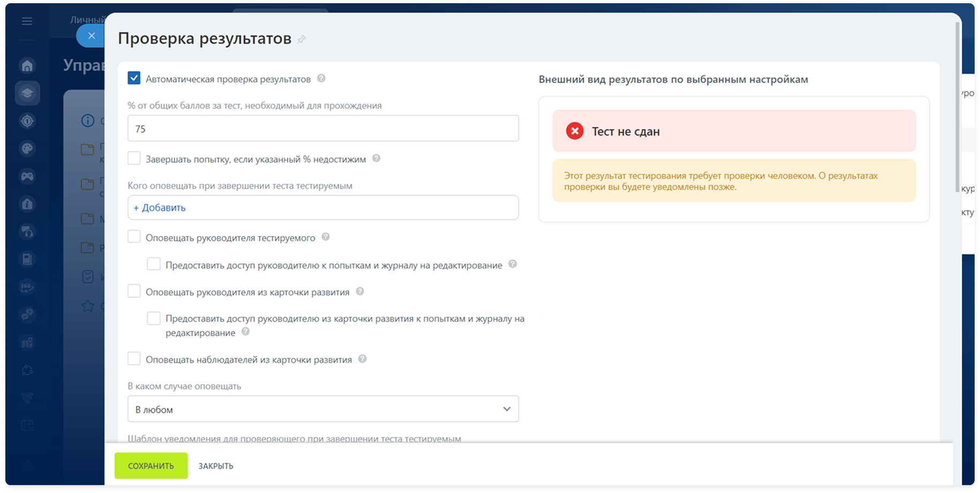
Task: Enable Завершать попытку, если % недостижим
Action: [134, 158]
